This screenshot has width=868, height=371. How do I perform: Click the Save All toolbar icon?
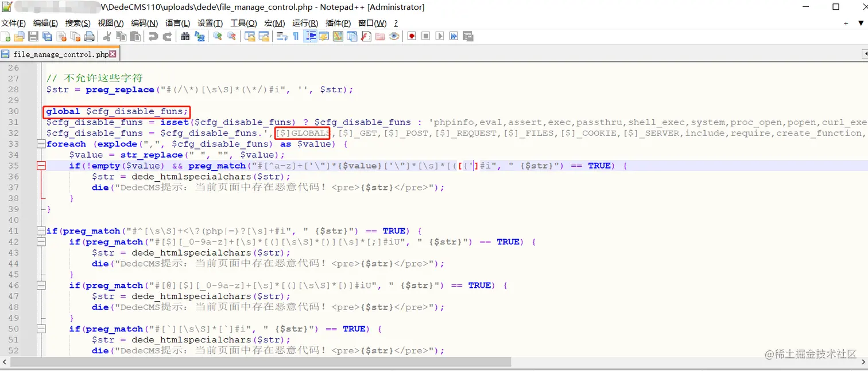[47, 36]
